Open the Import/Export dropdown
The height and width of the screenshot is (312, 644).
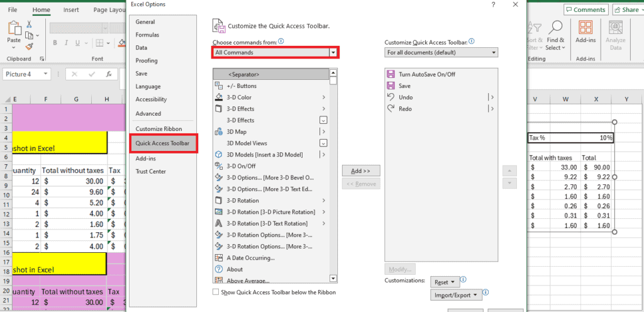(455, 295)
